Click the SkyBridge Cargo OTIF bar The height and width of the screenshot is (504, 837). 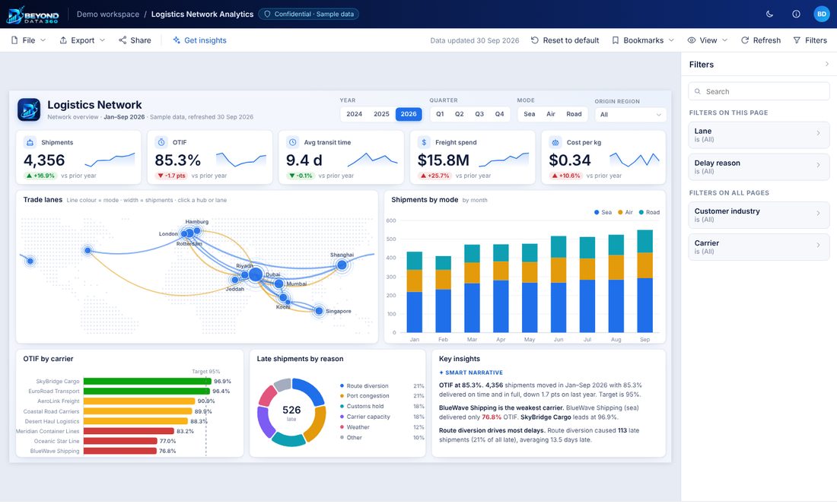click(x=148, y=382)
